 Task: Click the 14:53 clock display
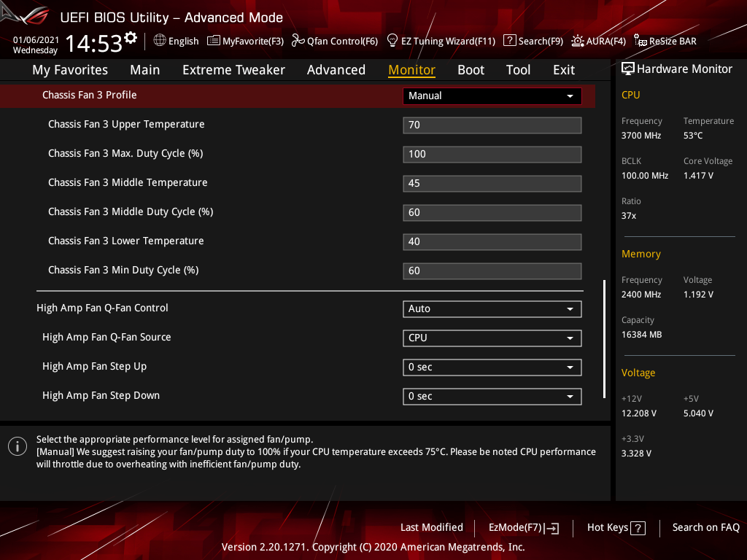[x=94, y=43]
